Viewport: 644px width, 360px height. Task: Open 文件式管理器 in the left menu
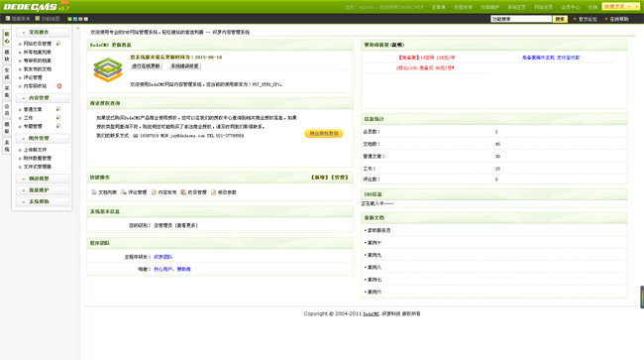click(x=38, y=167)
